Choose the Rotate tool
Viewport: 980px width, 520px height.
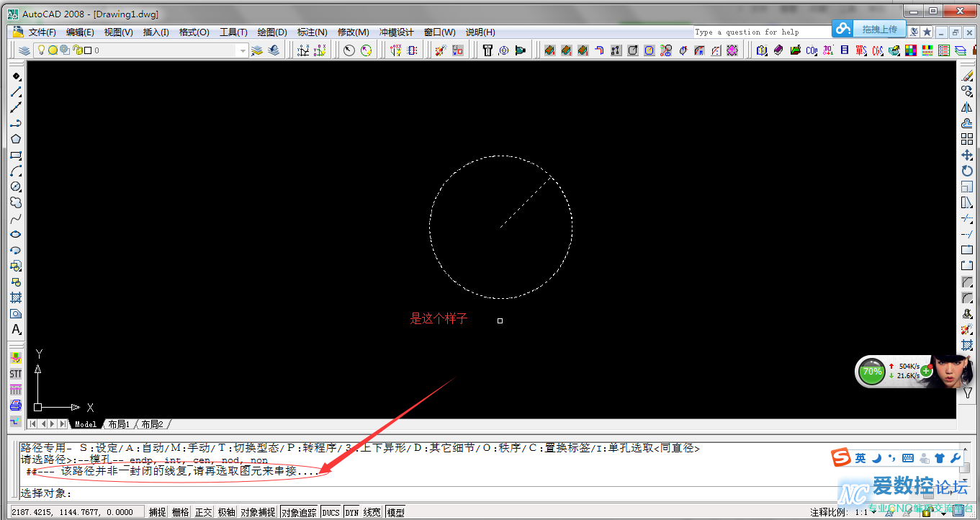click(967, 171)
